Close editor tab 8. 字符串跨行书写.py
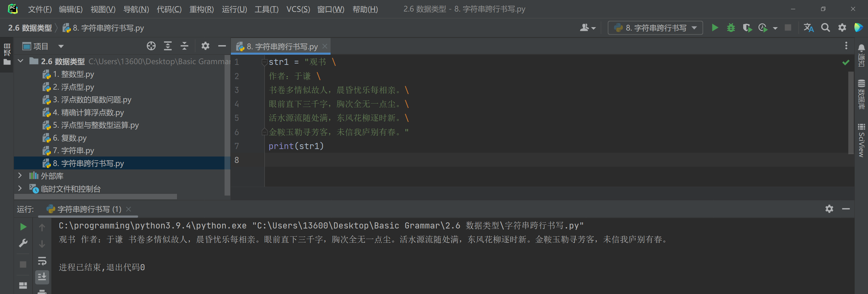Viewport: 868px width, 294px height. pyautogui.click(x=325, y=46)
